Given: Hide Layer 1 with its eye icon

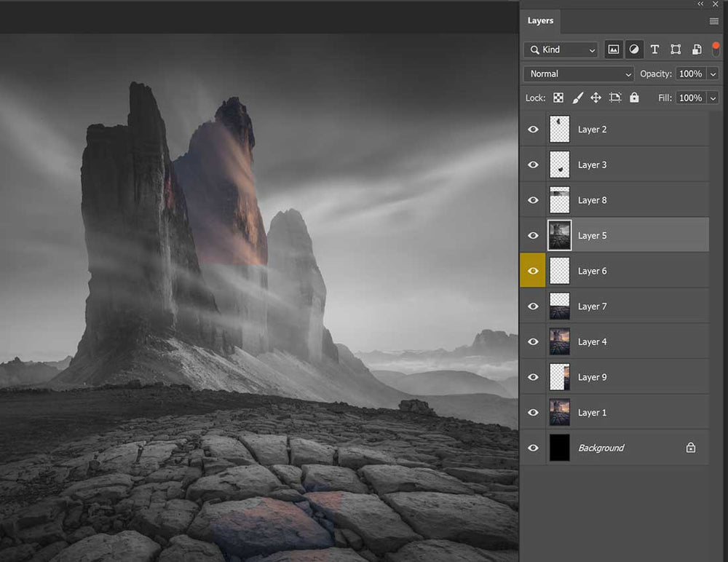Looking at the screenshot, I should tap(533, 413).
